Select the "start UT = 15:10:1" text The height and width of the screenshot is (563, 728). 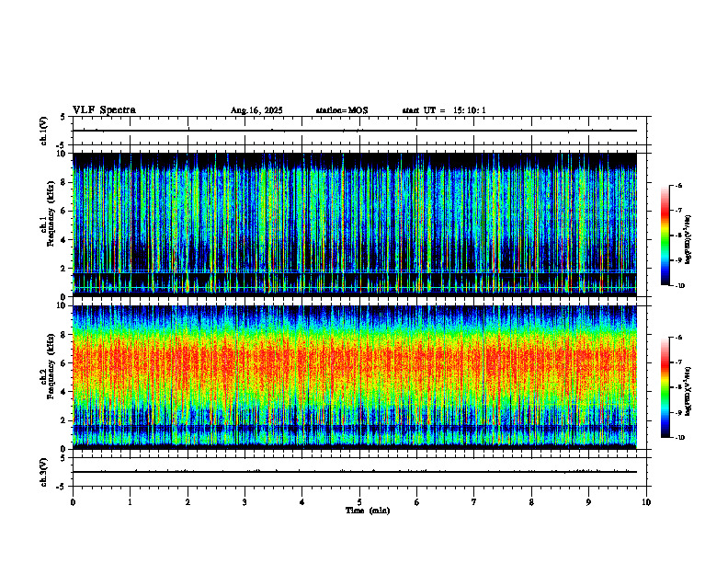pyautogui.click(x=444, y=110)
